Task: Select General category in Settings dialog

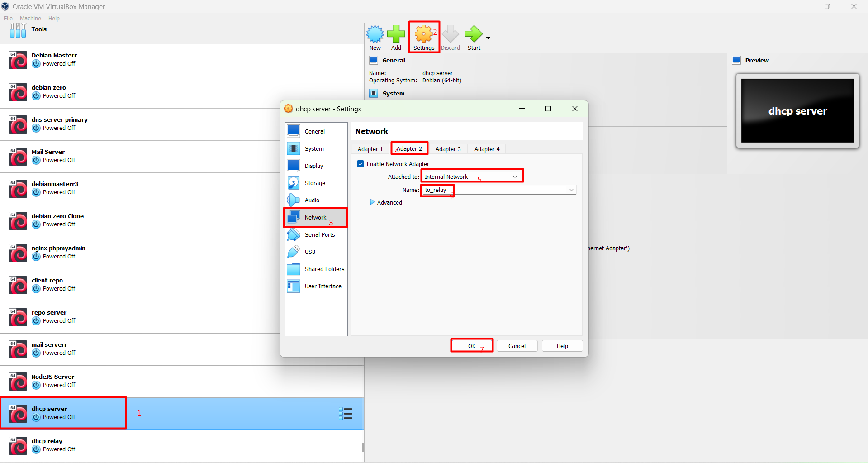Action: 316,131
